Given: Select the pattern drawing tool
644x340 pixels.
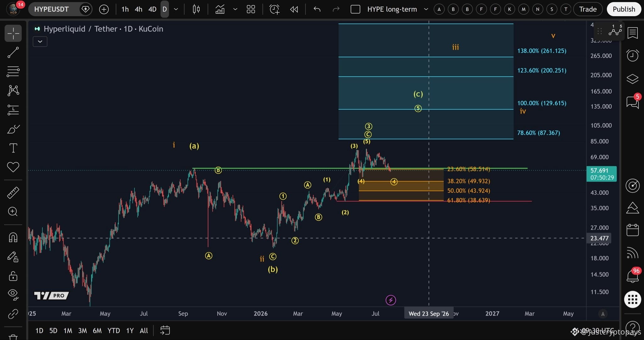Looking at the screenshot, I should (13, 91).
